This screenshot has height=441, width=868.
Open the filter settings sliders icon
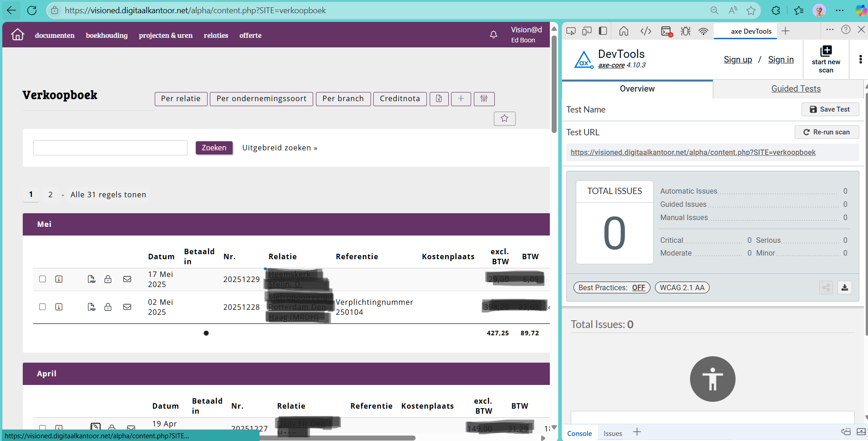coord(484,99)
